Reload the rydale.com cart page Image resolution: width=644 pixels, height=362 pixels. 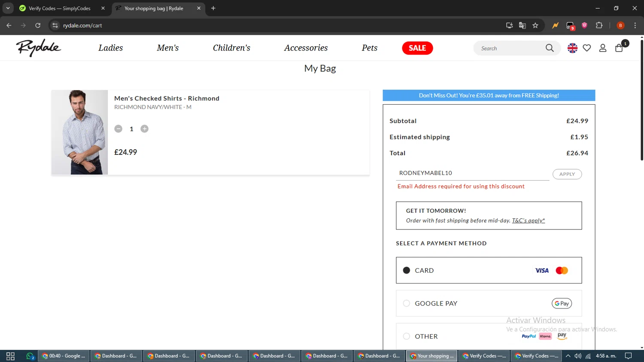[x=38, y=25]
